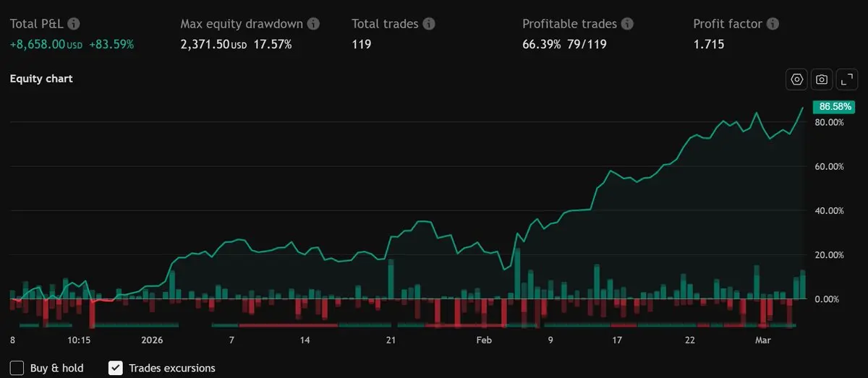Select the Mar marker on the time axis

(765, 340)
